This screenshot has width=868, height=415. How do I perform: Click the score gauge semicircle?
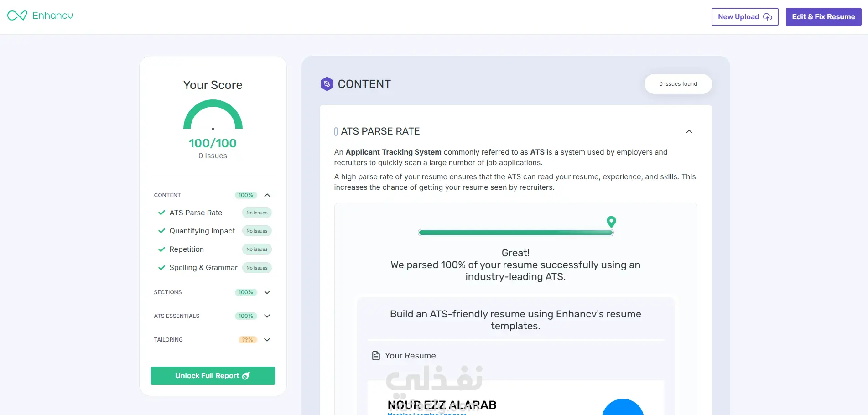[213, 114]
